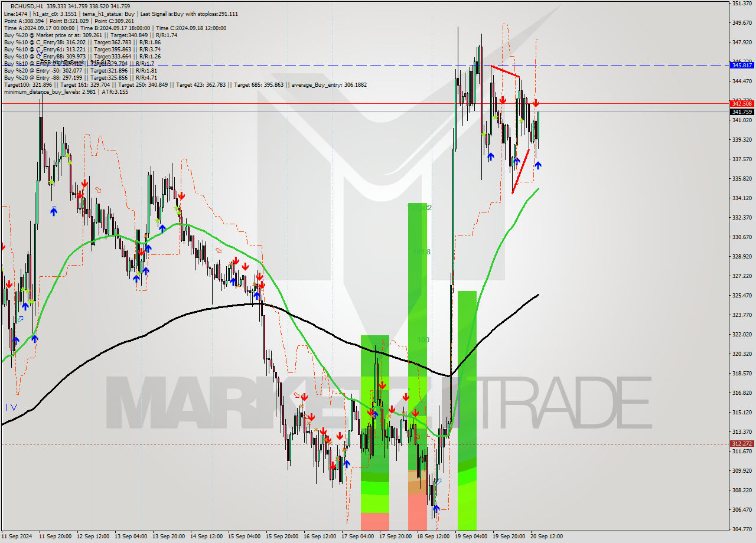Click the 11 Sep 2024 date label
The height and width of the screenshot is (543, 756).
point(17,537)
